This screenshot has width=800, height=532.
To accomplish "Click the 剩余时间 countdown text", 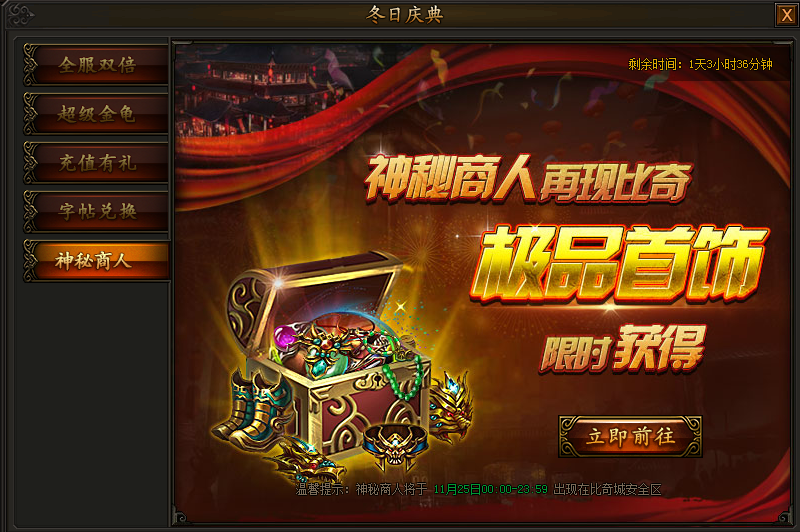I will tap(700, 64).
